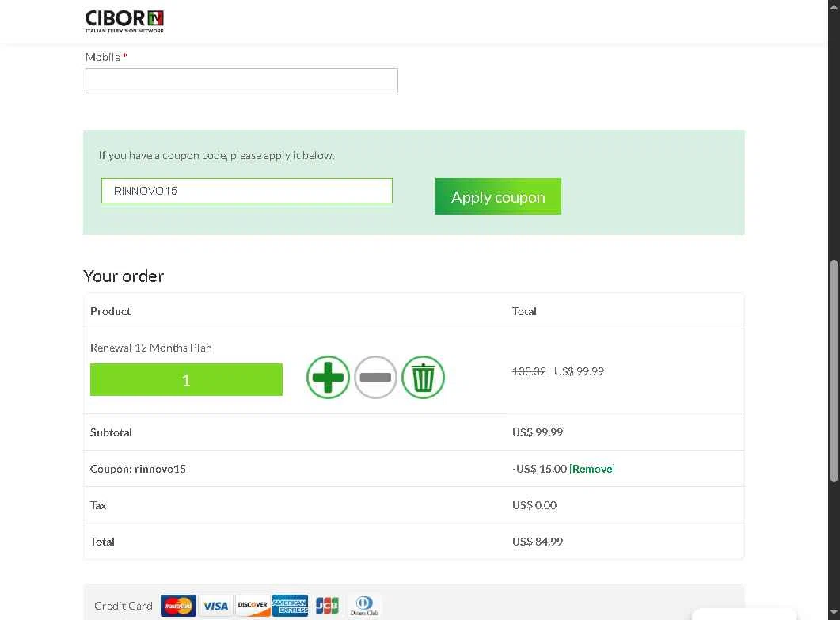Click the scrollbar down arrow
Image resolution: width=840 pixels, height=620 pixels.
click(x=834, y=613)
